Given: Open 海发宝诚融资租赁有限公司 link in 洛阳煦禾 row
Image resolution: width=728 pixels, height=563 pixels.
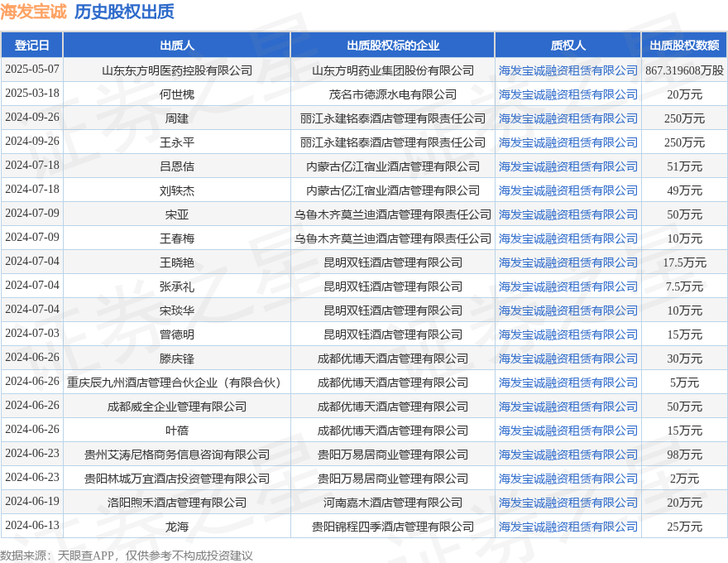Looking at the screenshot, I should pyautogui.click(x=568, y=503).
